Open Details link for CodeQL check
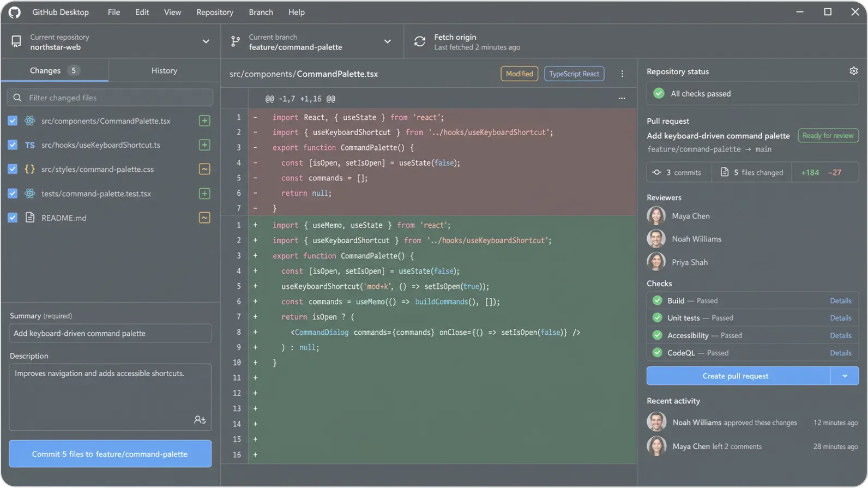The width and height of the screenshot is (868, 488). tap(841, 353)
